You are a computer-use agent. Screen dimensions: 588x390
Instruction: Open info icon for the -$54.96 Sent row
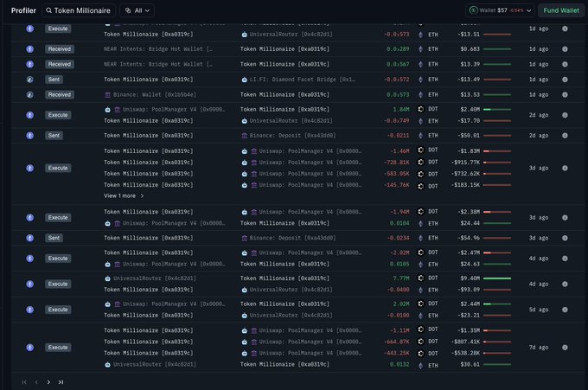click(x=565, y=238)
